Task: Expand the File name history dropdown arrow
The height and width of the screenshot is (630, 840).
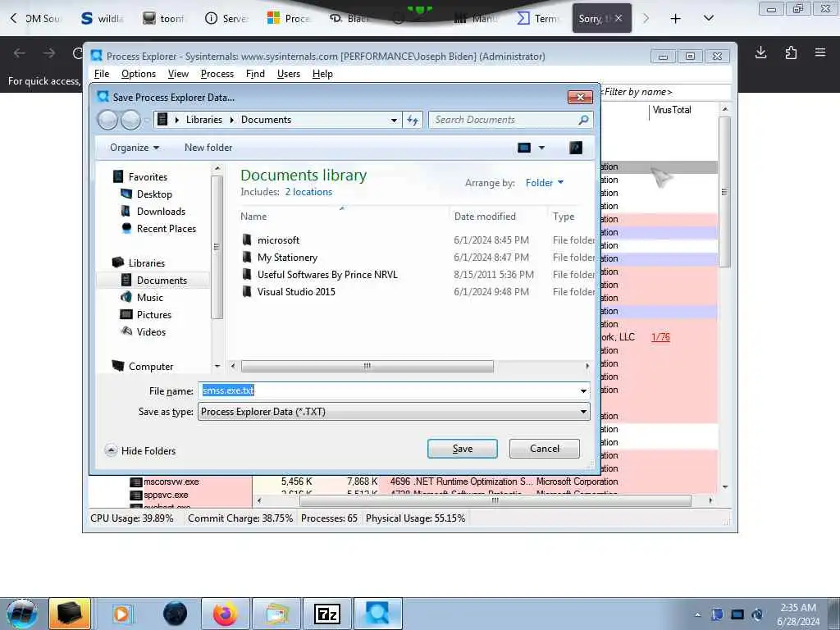Action: point(583,391)
